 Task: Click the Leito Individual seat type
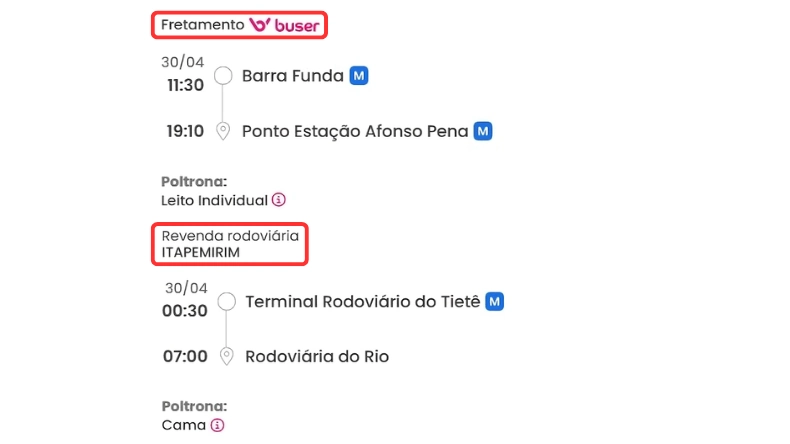coord(214,200)
